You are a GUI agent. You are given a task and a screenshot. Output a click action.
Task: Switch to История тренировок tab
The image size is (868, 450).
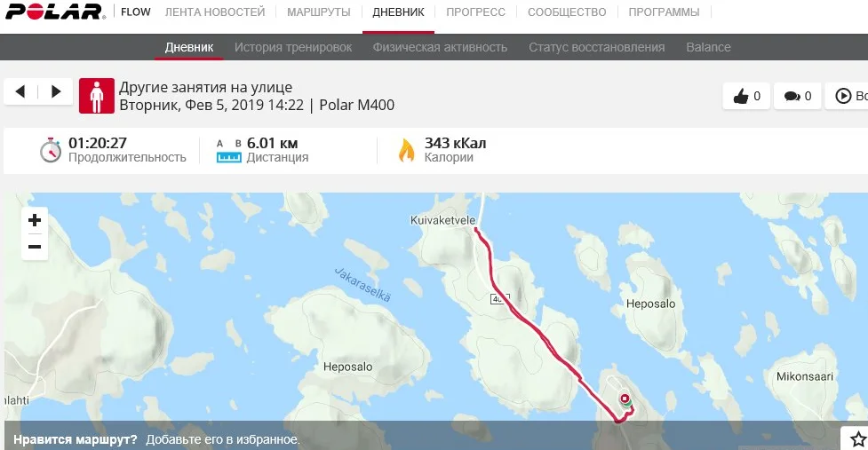[x=293, y=48]
